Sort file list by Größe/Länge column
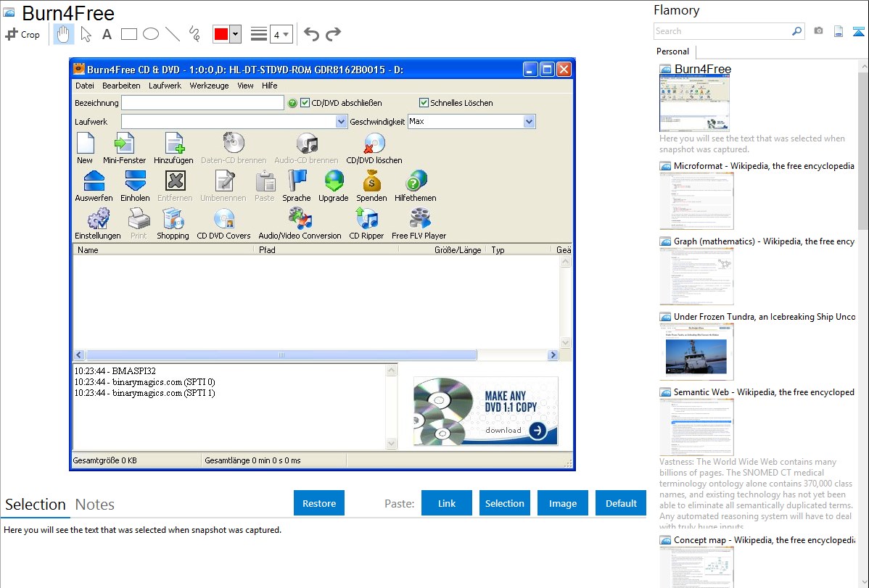Screen dimensions: 869x588 click(442, 250)
